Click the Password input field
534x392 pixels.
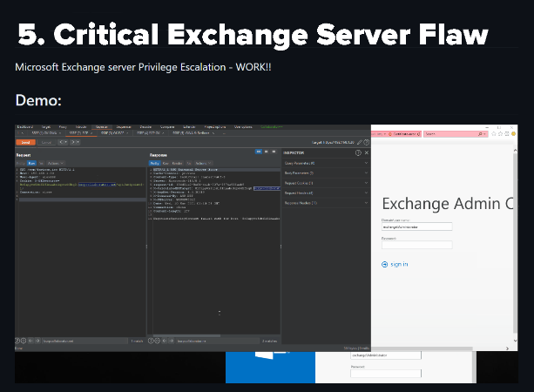(x=416, y=245)
